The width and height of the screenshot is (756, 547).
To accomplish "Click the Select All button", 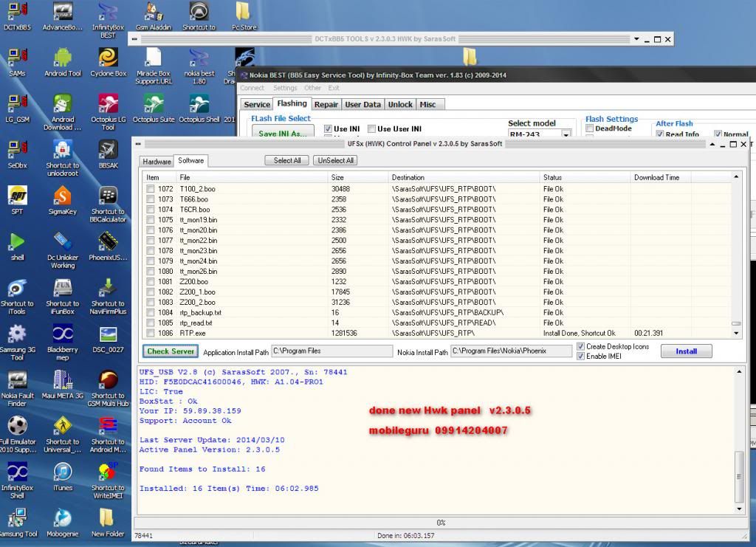I will tap(287, 160).
